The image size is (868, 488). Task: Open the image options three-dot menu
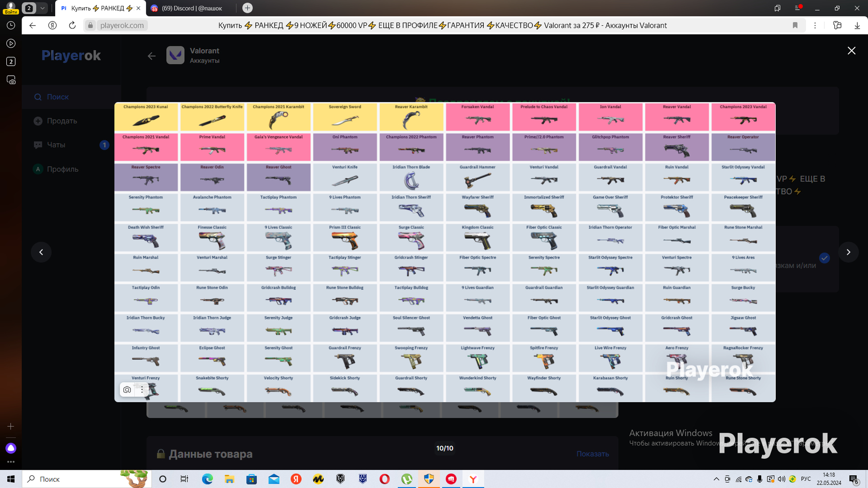pos(142,390)
